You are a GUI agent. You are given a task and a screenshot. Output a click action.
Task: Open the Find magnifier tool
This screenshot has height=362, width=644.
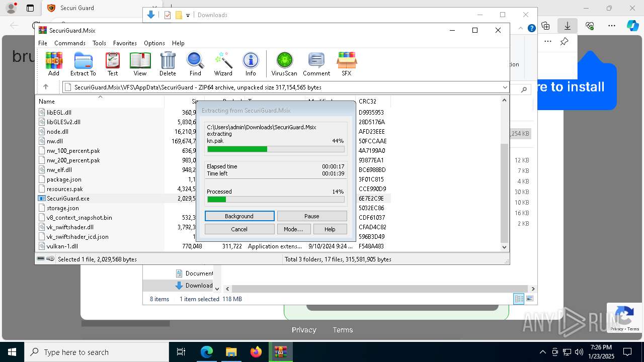click(x=195, y=64)
